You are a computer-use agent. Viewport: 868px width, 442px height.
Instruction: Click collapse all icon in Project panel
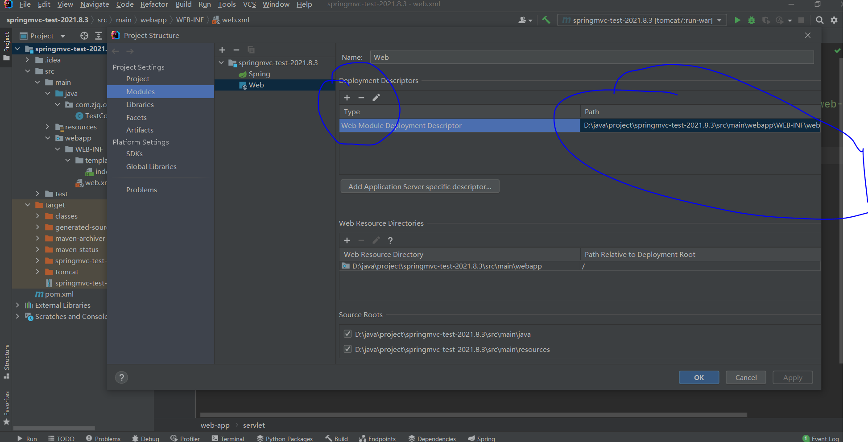pos(99,36)
